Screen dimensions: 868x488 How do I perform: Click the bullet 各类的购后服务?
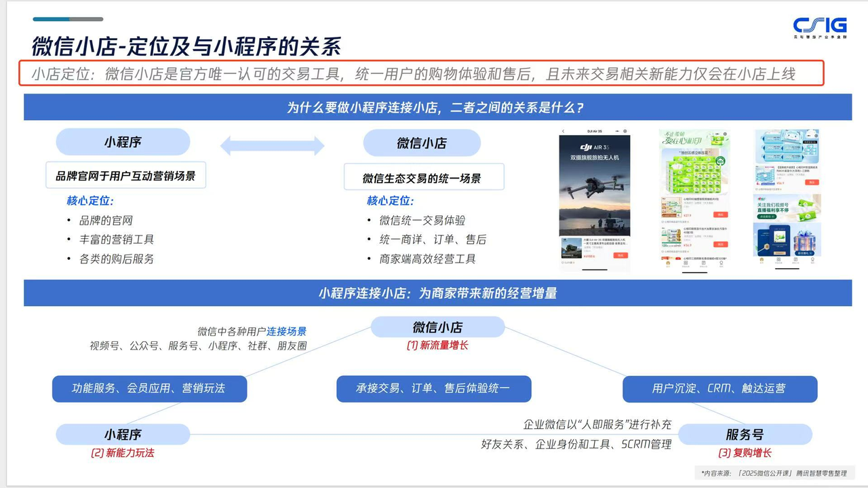(x=117, y=259)
